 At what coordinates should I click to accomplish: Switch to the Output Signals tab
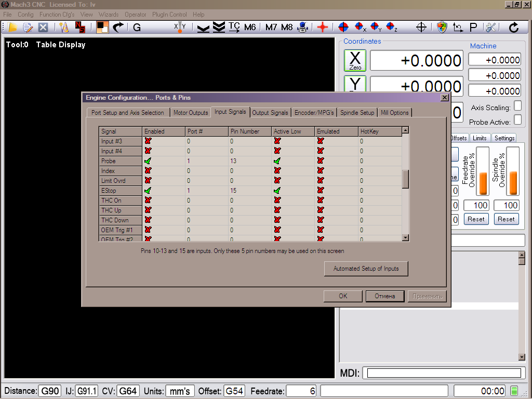point(270,113)
